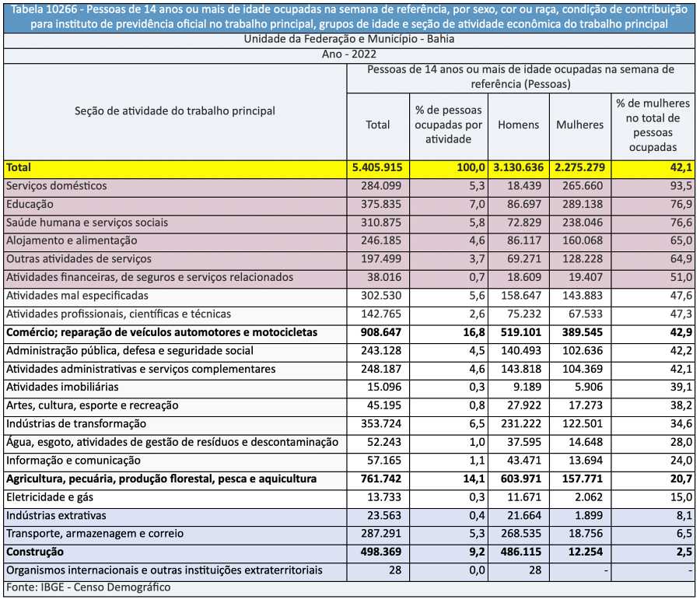The height and width of the screenshot is (603, 700).
Task: Click the 'Mulheres' column header
Action: [579, 125]
